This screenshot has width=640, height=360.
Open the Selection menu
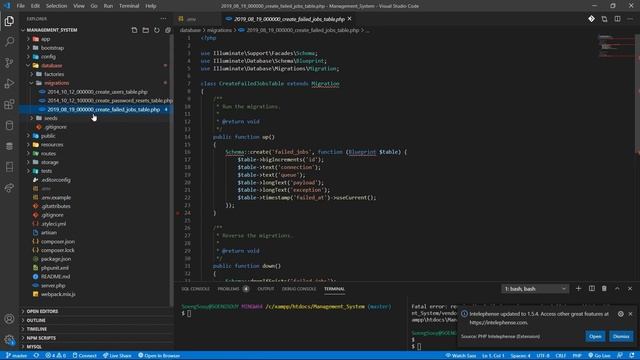coord(56,6)
